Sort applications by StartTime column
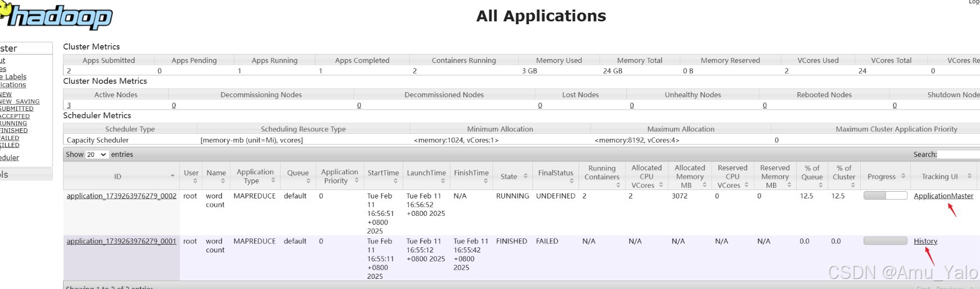This screenshot has height=289, width=980. (x=383, y=176)
